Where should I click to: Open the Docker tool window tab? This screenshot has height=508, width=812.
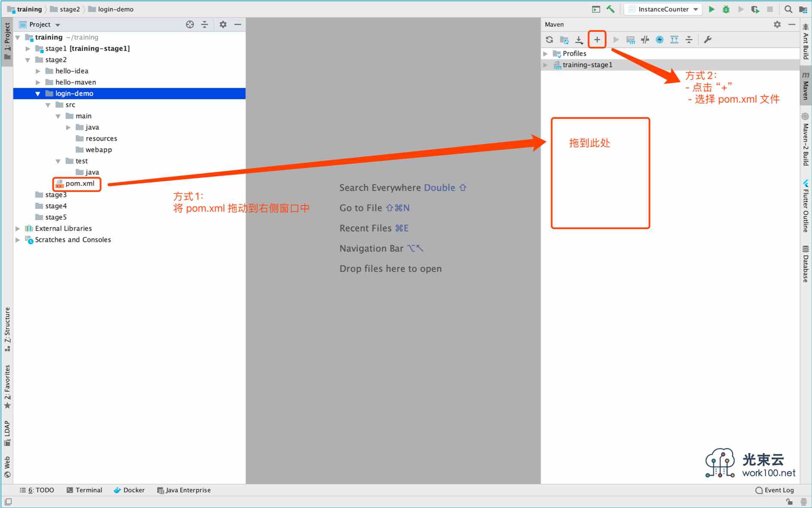129,490
